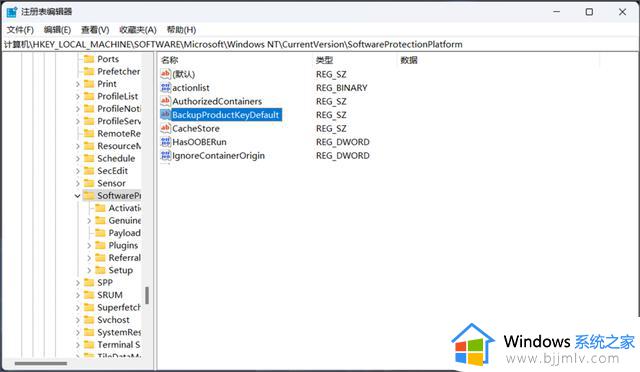This screenshot has width=640, height=372.
Task: Expand the ProfileList key
Action: [x=78, y=97]
